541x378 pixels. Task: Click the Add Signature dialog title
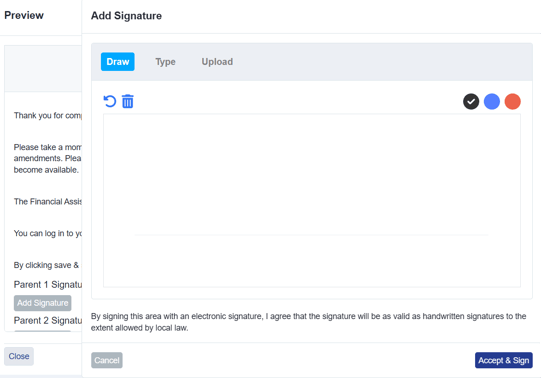click(x=126, y=16)
